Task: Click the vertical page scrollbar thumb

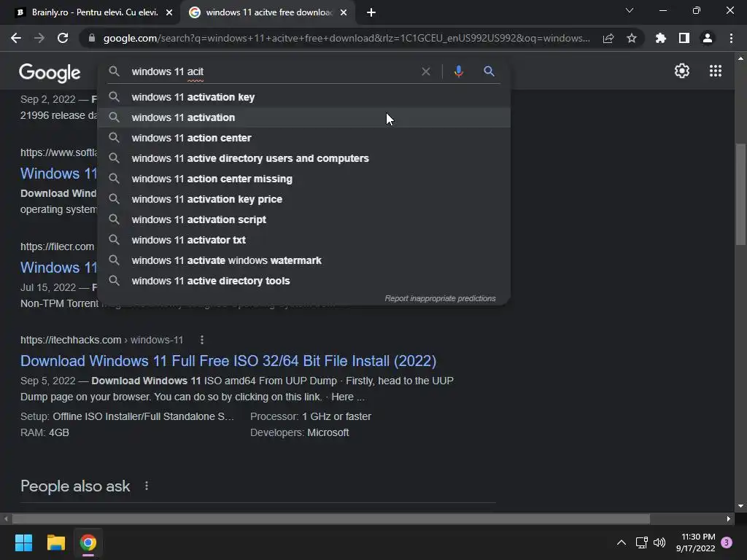Action: pos(740,194)
